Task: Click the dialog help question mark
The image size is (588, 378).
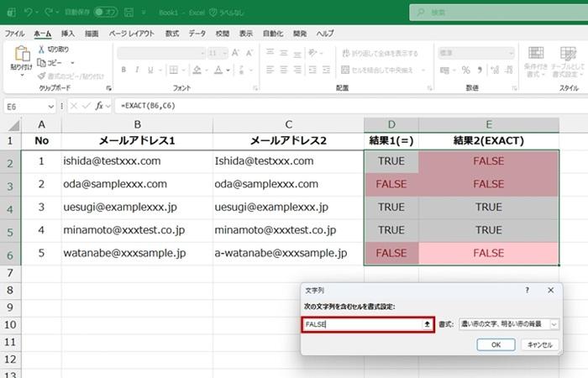Action: click(x=527, y=290)
